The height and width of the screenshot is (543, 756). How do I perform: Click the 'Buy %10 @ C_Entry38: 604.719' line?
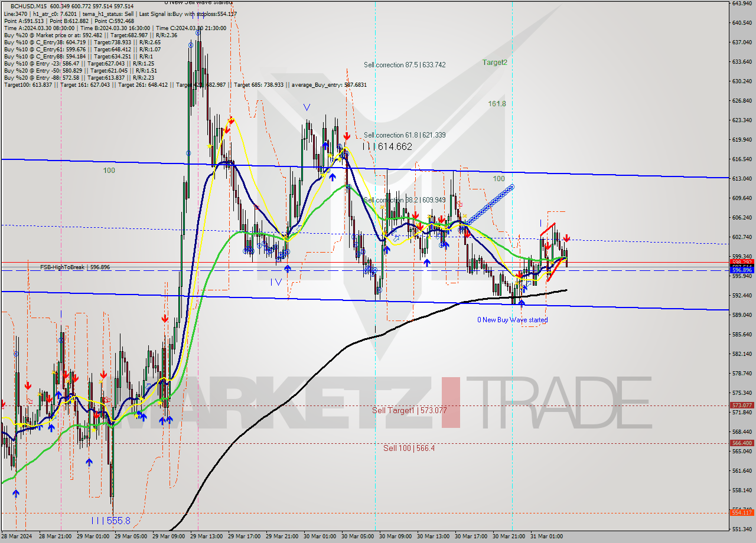82,42
